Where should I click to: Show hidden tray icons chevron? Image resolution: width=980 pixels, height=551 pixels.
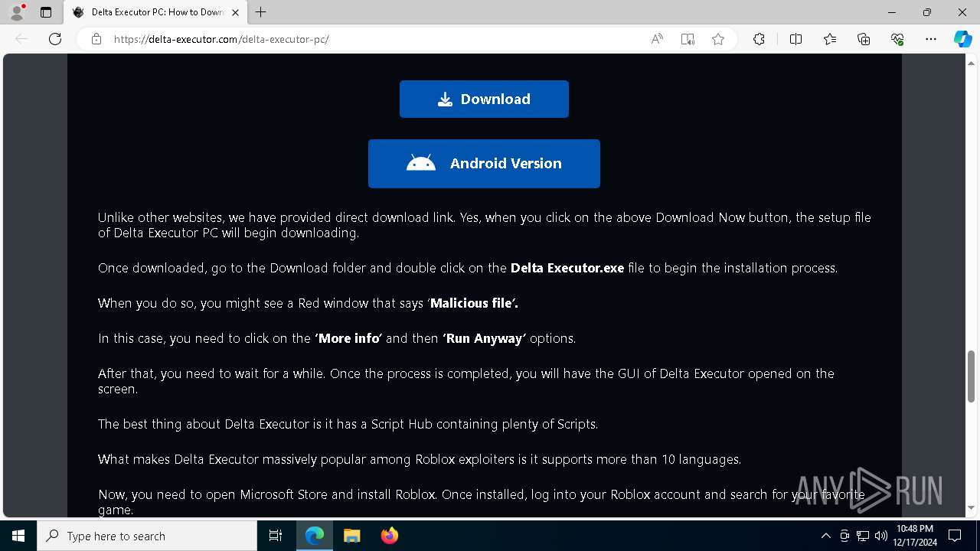click(x=825, y=536)
